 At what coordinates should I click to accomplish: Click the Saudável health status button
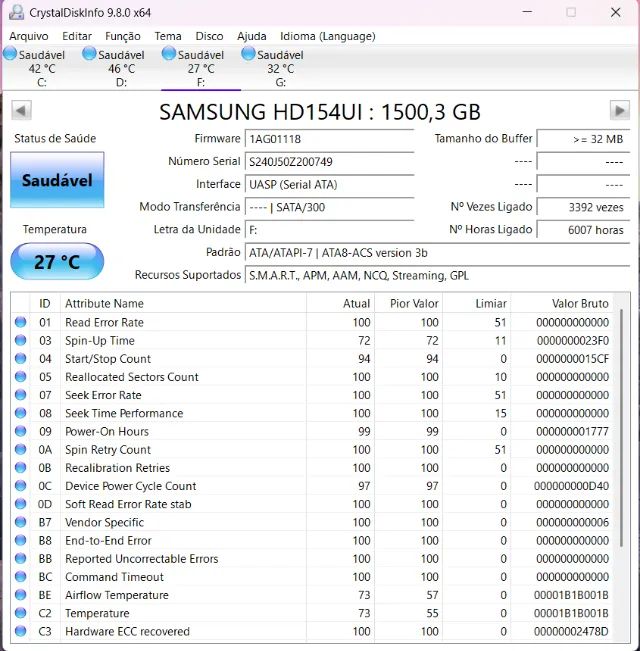point(57,180)
